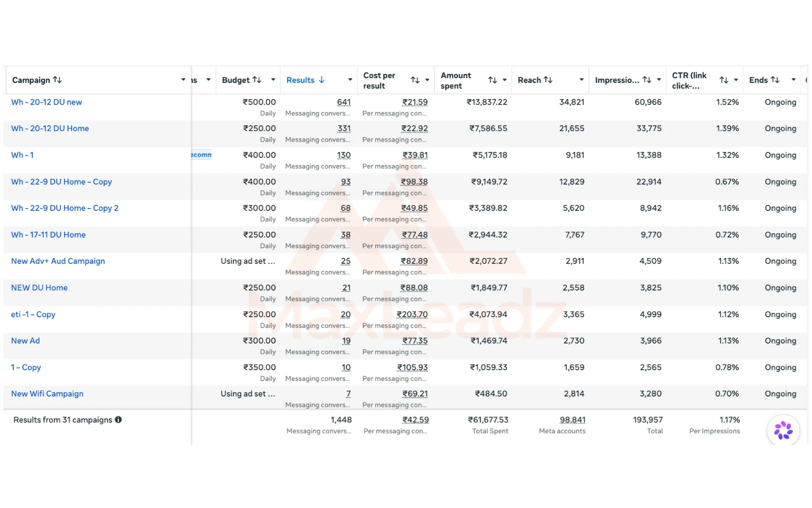
Task: Click results value 130 for Wh - 1
Action: (x=344, y=155)
